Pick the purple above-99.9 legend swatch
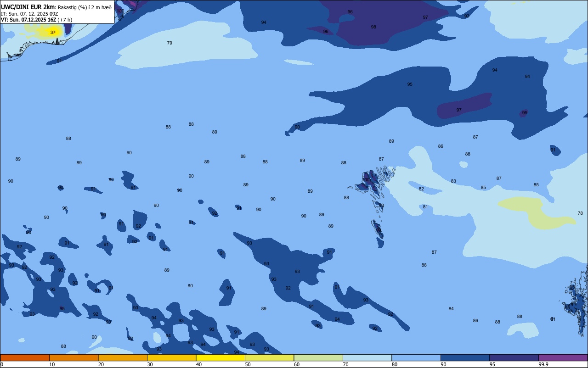 point(563,357)
